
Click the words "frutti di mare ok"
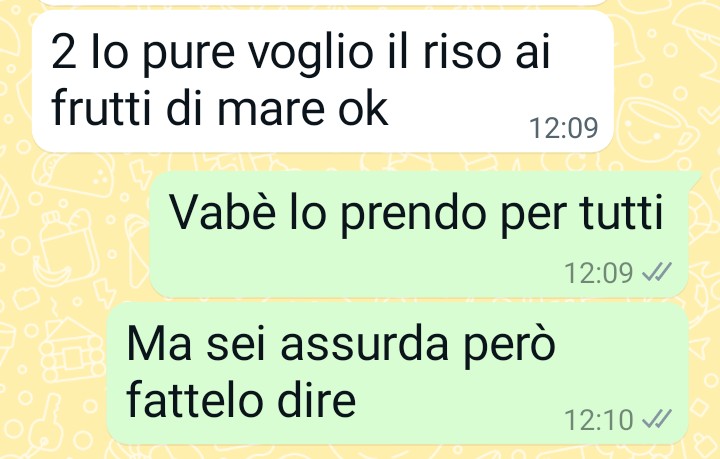tap(220, 109)
